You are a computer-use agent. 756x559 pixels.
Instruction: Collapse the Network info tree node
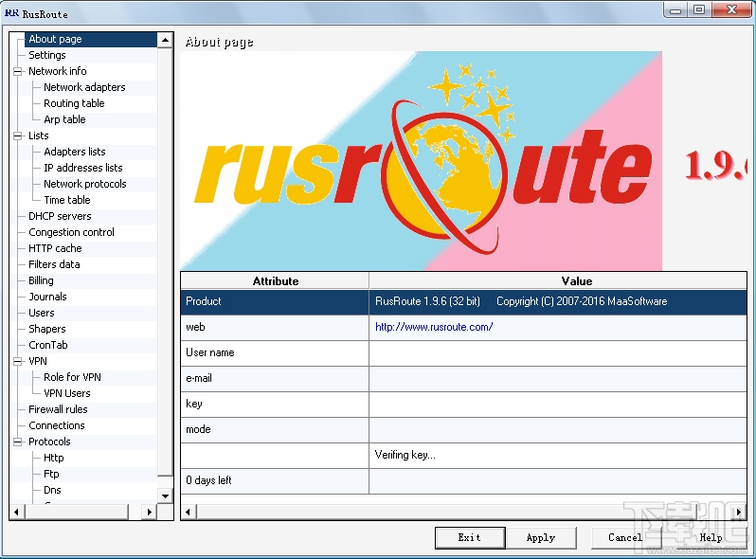(x=18, y=71)
